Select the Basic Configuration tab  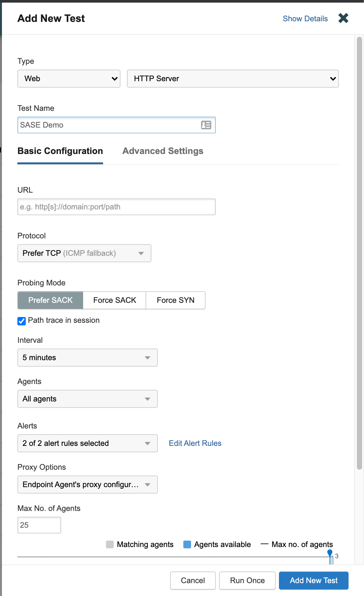pos(60,151)
